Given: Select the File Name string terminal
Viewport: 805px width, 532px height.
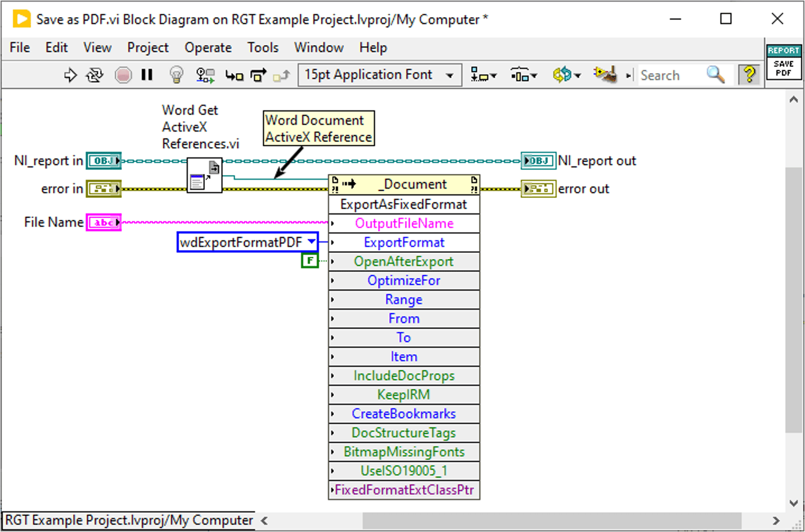Looking at the screenshot, I should point(104,222).
